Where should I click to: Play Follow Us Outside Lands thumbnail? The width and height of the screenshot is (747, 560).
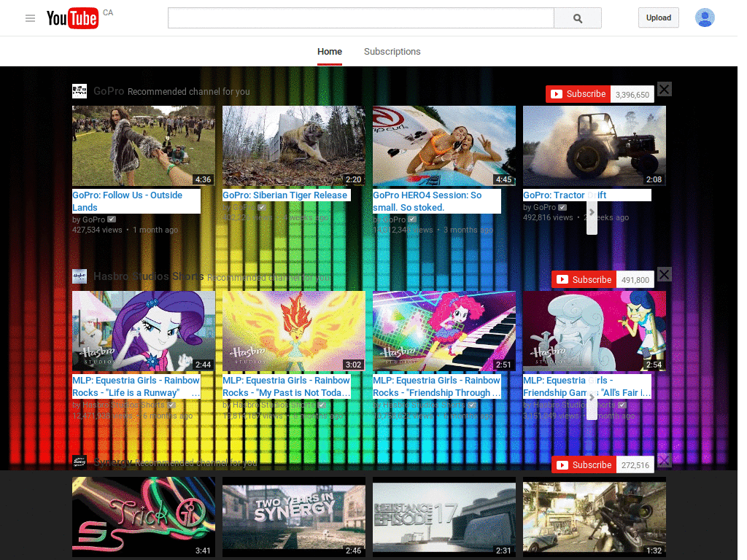[x=144, y=146]
